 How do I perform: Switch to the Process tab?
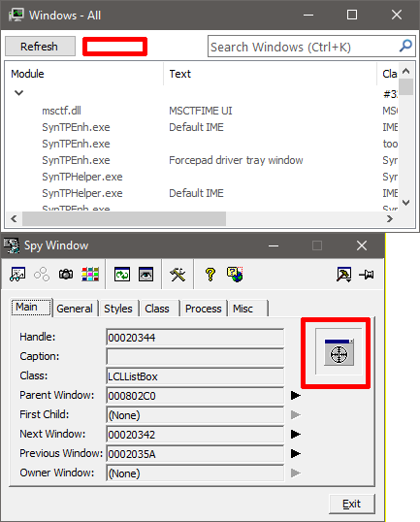pos(204,309)
